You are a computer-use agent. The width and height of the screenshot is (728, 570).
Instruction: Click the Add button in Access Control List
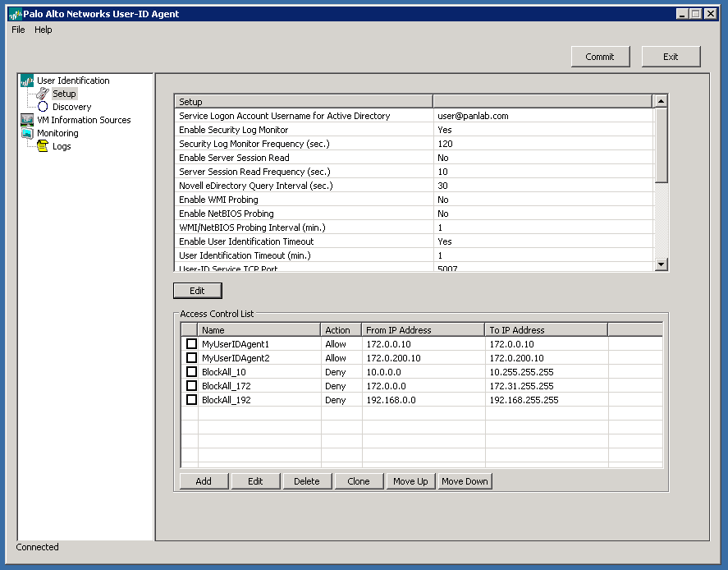(x=204, y=481)
